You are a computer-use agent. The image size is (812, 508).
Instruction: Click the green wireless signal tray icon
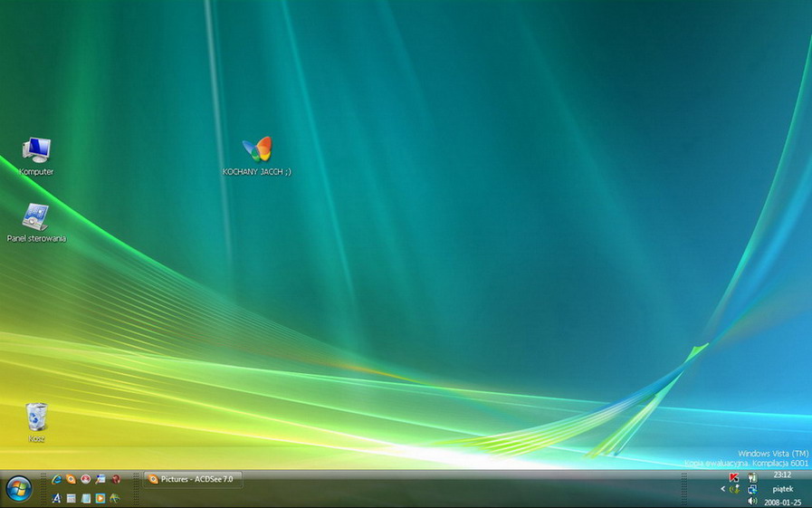[734, 489]
